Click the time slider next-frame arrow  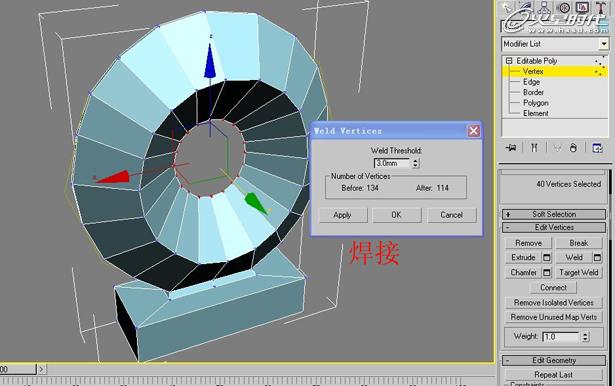pyautogui.click(x=41, y=369)
